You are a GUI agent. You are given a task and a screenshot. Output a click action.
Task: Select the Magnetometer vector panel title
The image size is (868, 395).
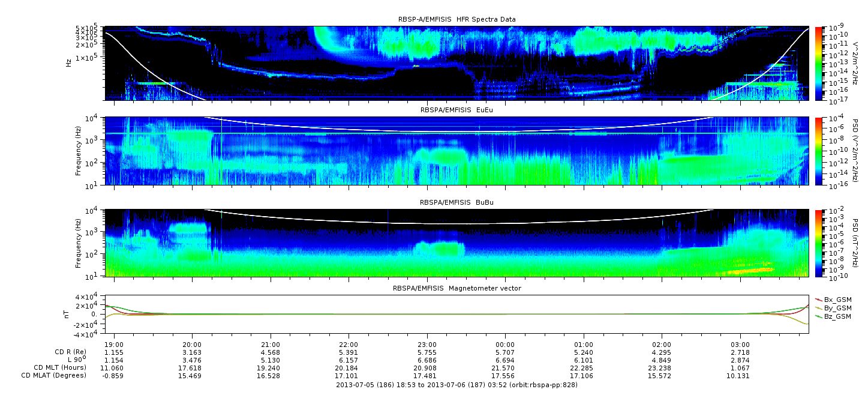(x=456, y=288)
